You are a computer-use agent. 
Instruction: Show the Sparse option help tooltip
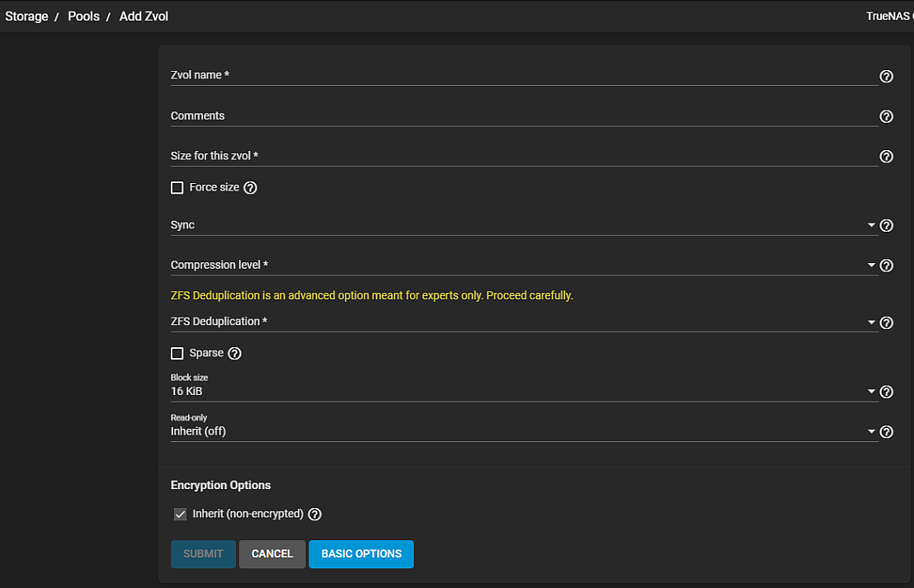point(234,354)
